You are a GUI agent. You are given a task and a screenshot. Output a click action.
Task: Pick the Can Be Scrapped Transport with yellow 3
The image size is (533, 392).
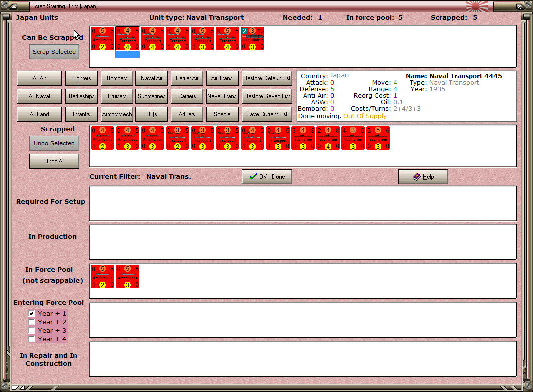203,39
